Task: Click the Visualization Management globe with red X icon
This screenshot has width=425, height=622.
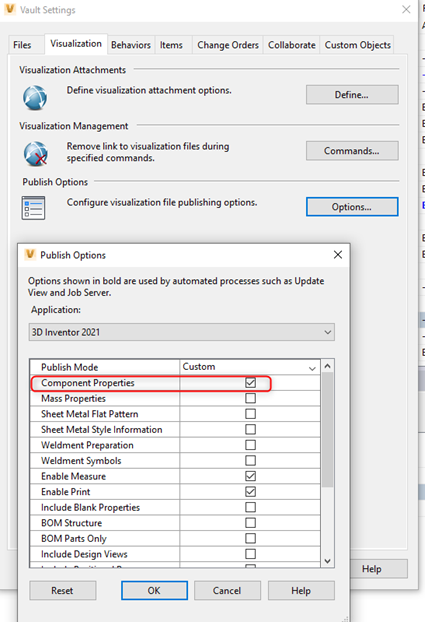Action: click(35, 154)
